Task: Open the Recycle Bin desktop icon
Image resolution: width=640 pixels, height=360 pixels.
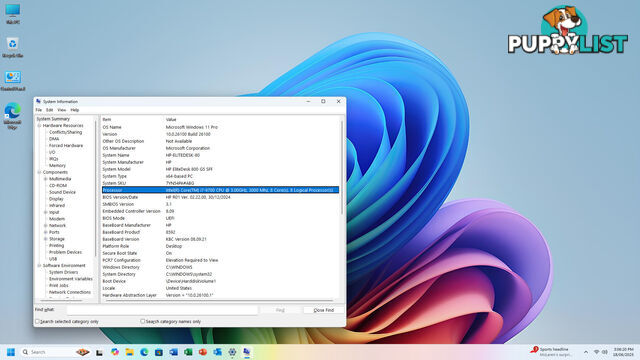Action: (13, 47)
